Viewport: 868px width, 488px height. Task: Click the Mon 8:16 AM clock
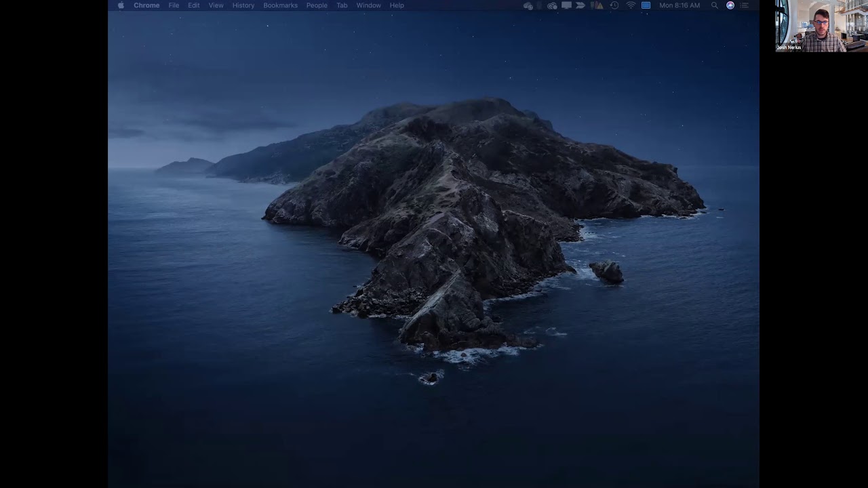tap(679, 5)
